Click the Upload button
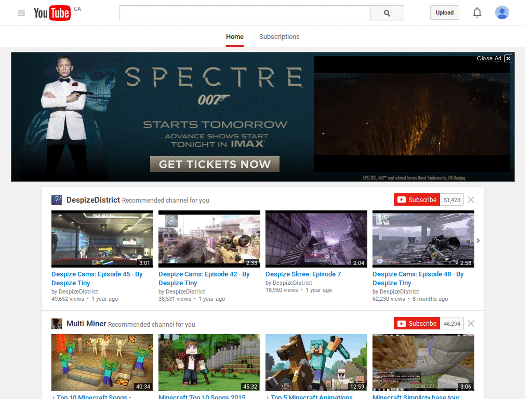Screen dimensions: 532x399 [x=445, y=12]
